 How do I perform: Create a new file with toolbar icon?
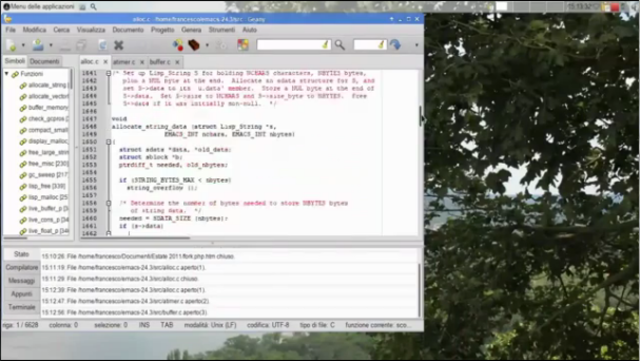(x=11, y=45)
